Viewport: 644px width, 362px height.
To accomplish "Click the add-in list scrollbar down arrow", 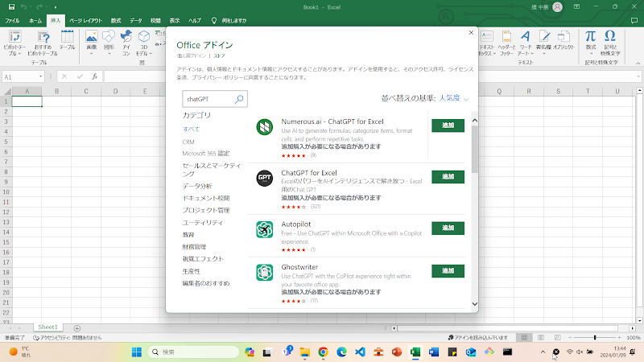I will click(x=475, y=304).
